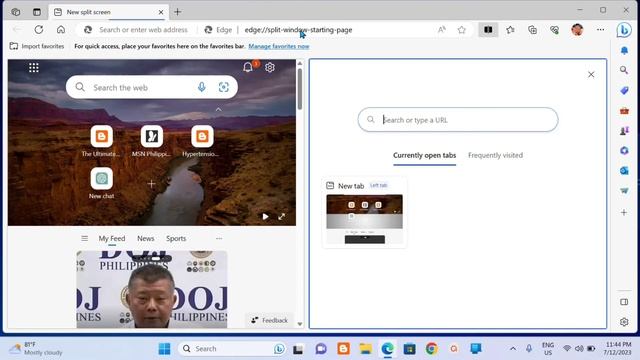Click the Search the web box
This screenshot has width=640, height=360.
tap(152, 87)
